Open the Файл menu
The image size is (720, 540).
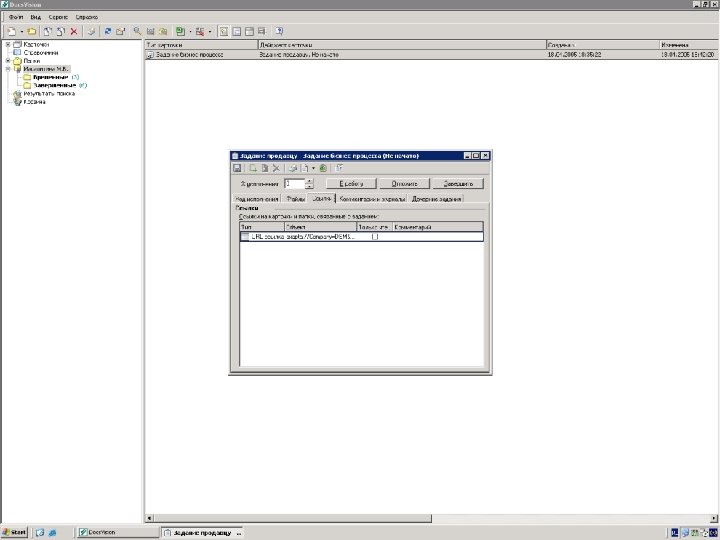[x=16, y=17]
